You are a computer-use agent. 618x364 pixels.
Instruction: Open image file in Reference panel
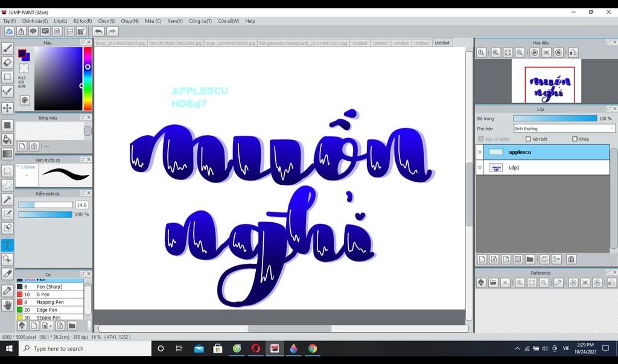[x=493, y=283]
